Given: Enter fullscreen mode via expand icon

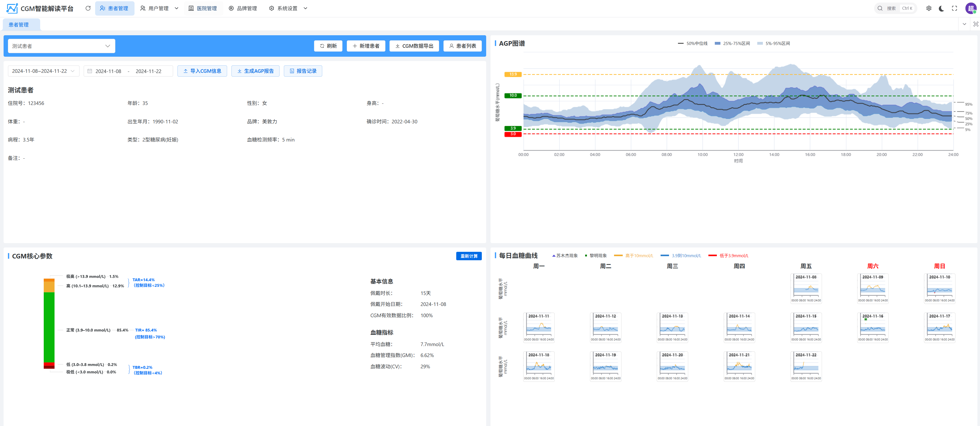Looking at the screenshot, I should [x=954, y=8].
